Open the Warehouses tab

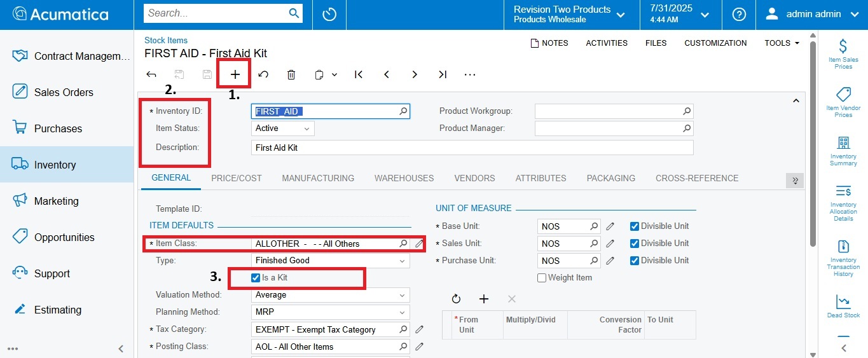[404, 179]
